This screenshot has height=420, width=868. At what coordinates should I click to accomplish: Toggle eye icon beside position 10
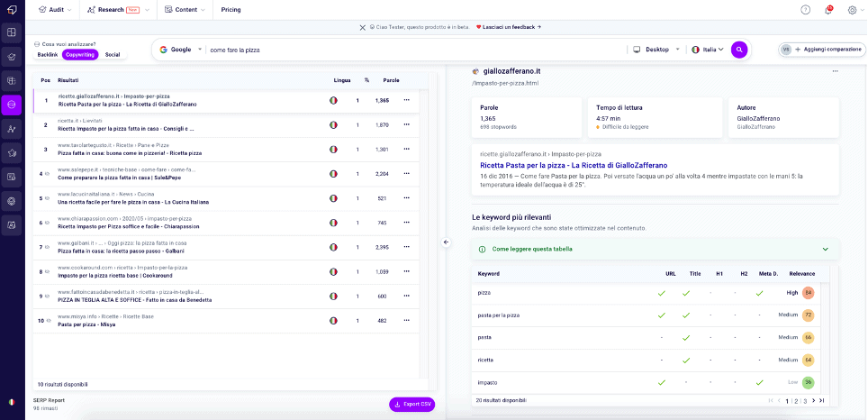click(x=48, y=320)
